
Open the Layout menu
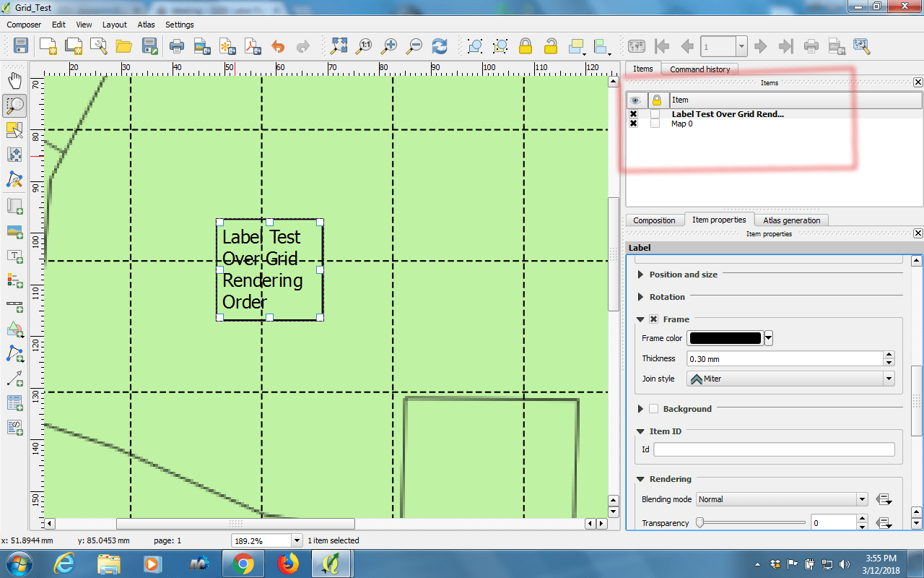point(114,24)
